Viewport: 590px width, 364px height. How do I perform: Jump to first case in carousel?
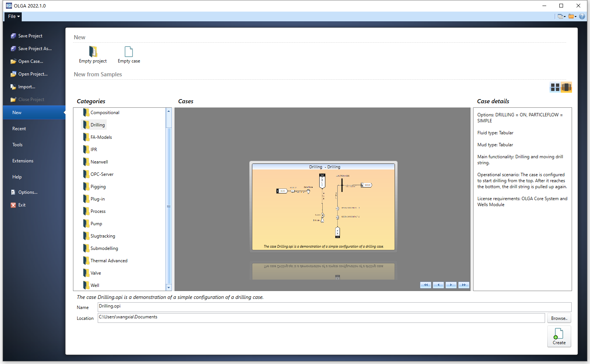coord(426,285)
